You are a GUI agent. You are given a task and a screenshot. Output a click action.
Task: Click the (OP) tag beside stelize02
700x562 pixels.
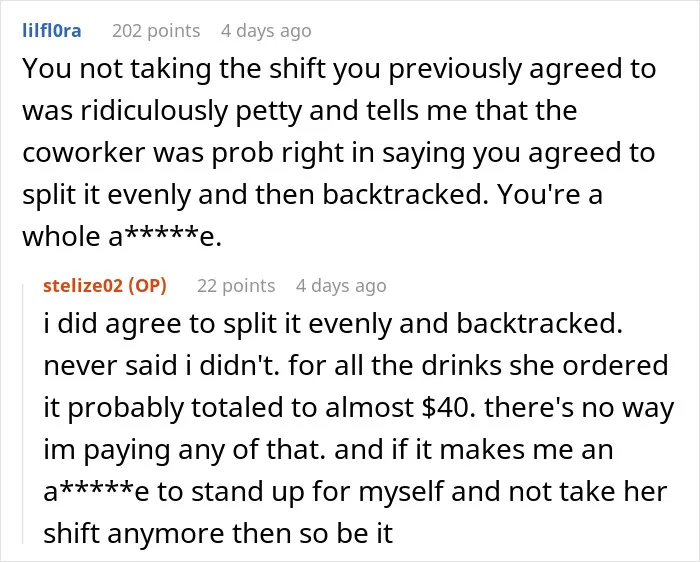[147, 286]
